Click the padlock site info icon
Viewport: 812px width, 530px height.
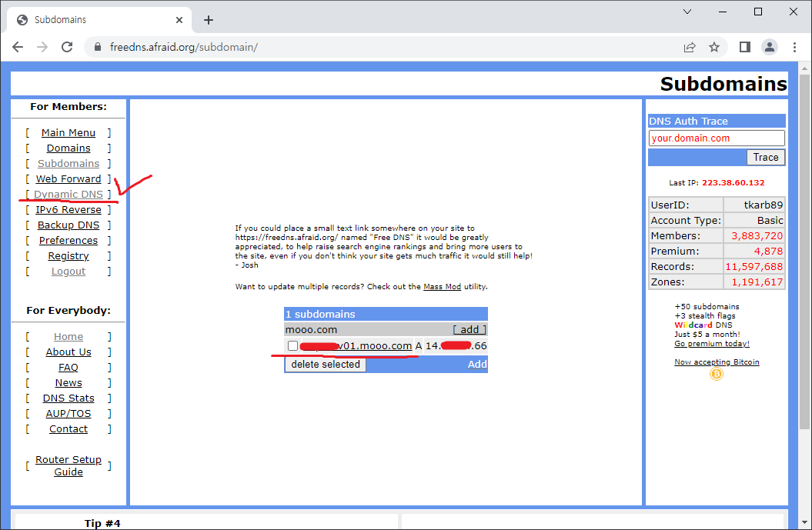click(x=97, y=47)
